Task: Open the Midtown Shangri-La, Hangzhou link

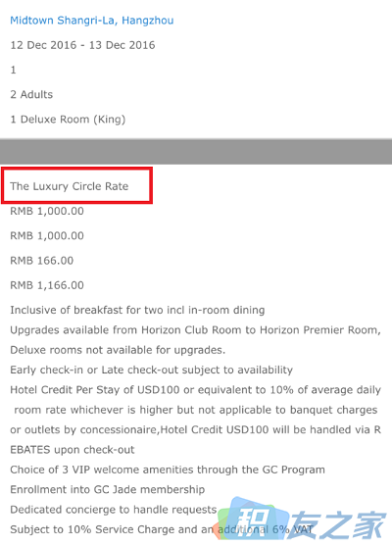Action: pyautogui.click(x=92, y=21)
